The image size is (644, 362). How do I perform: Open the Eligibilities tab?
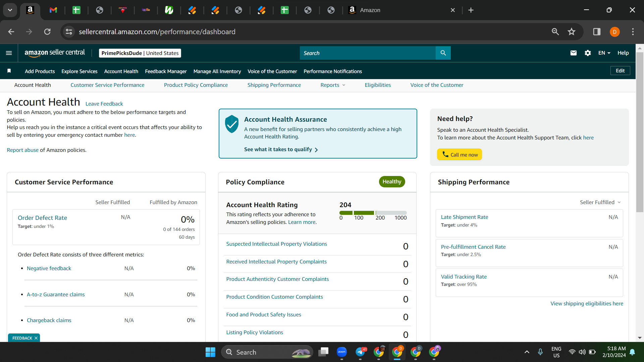378,85
